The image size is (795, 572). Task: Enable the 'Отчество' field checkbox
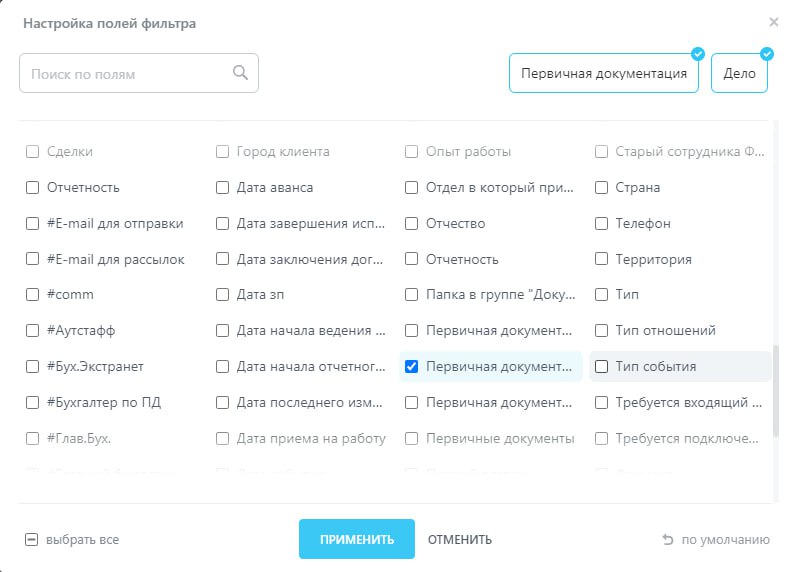tap(411, 223)
